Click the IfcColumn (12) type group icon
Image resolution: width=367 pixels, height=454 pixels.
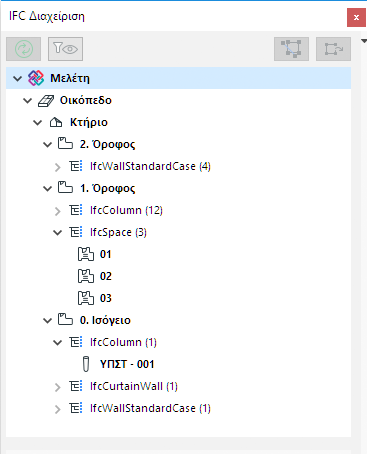(76, 210)
